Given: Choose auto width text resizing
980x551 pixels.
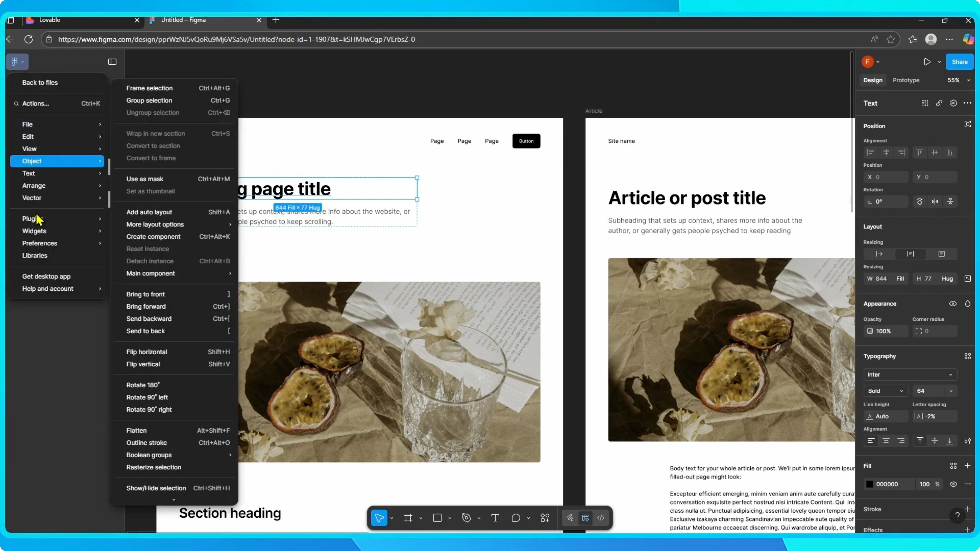Looking at the screenshot, I should [879, 254].
